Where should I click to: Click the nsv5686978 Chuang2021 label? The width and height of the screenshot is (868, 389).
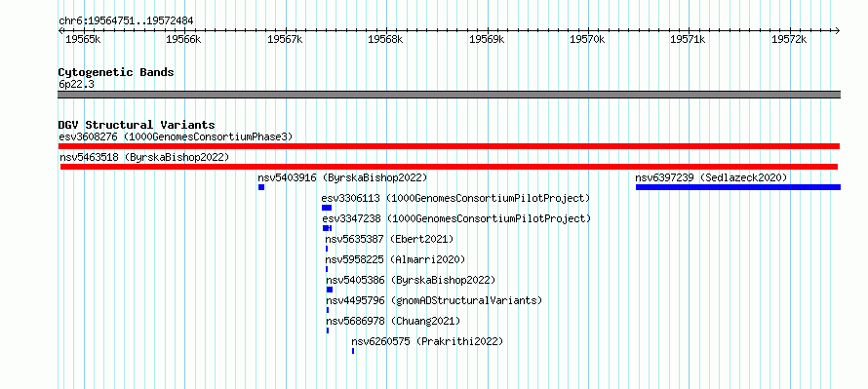(x=393, y=321)
